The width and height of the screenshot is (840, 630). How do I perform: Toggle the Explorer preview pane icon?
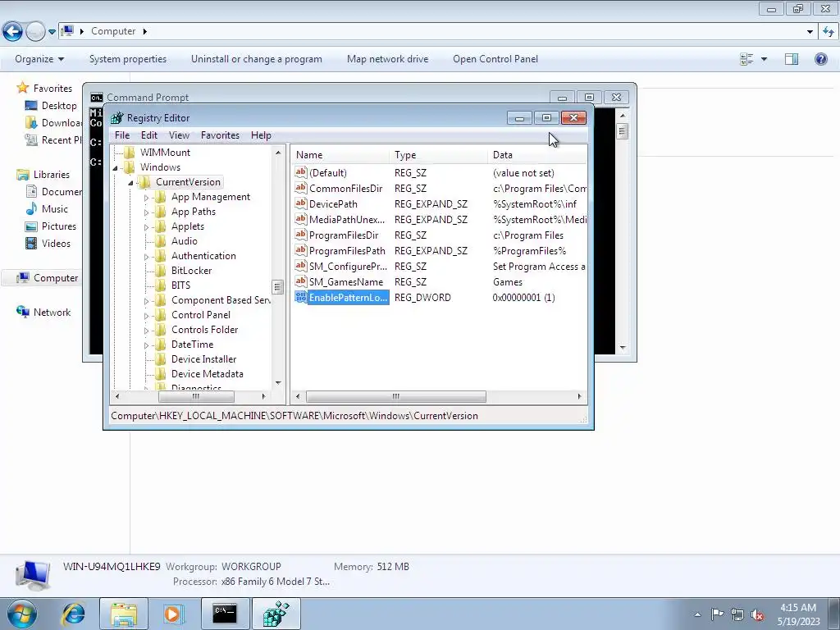point(792,59)
